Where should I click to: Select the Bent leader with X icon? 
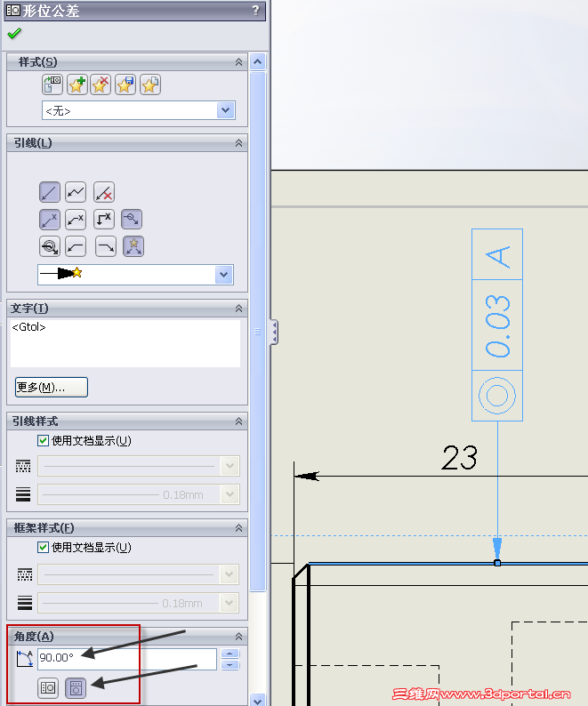(x=76, y=220)
